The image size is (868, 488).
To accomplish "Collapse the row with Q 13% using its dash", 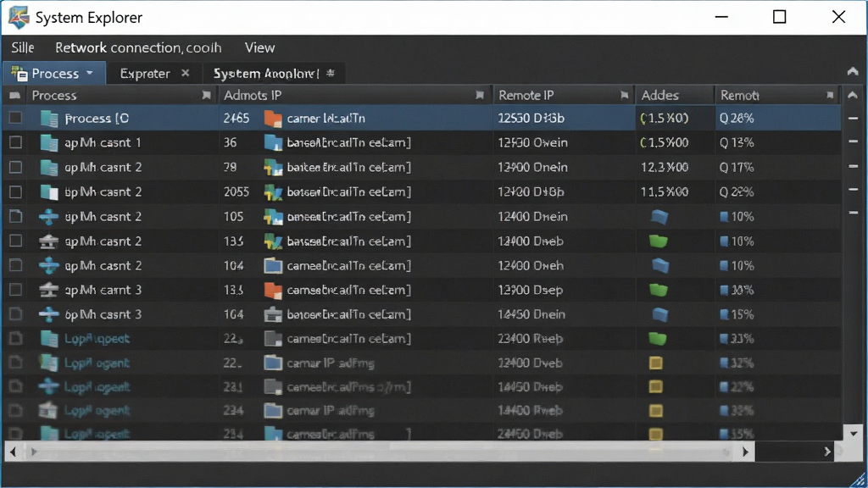I will click(x=853, y=141).
